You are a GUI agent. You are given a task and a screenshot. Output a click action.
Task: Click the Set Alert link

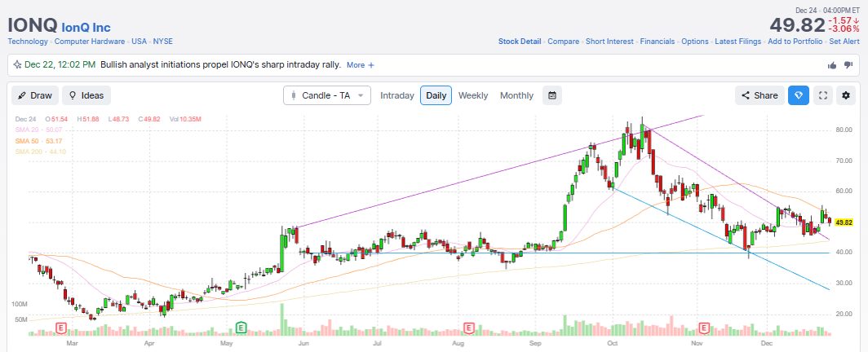[844, 42]
